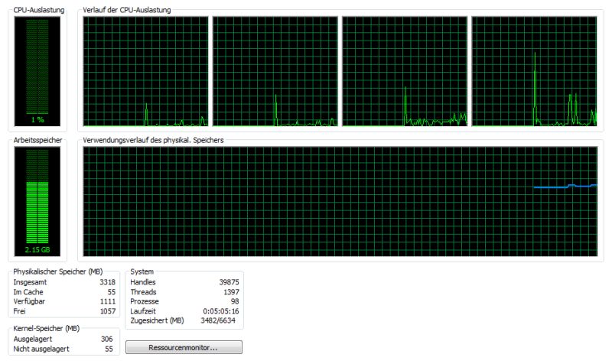Click the first CPU core history graph

145,71
